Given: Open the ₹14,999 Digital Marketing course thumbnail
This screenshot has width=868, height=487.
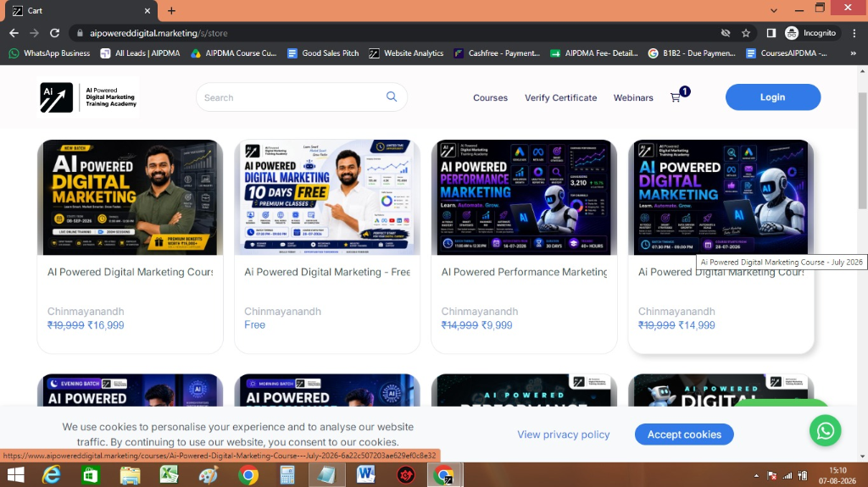Looking at the screenshot, I should pos(721,197).
